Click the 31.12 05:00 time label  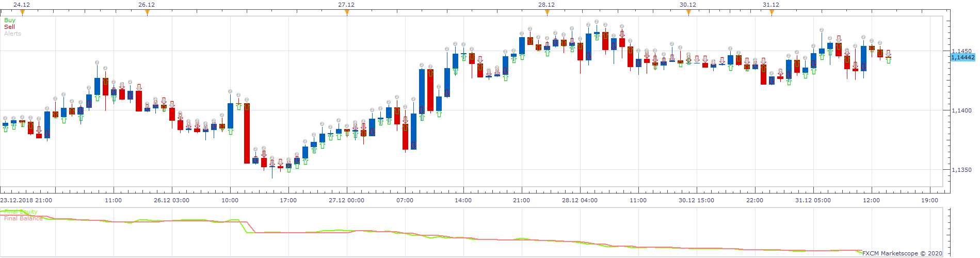pos(813,200)
